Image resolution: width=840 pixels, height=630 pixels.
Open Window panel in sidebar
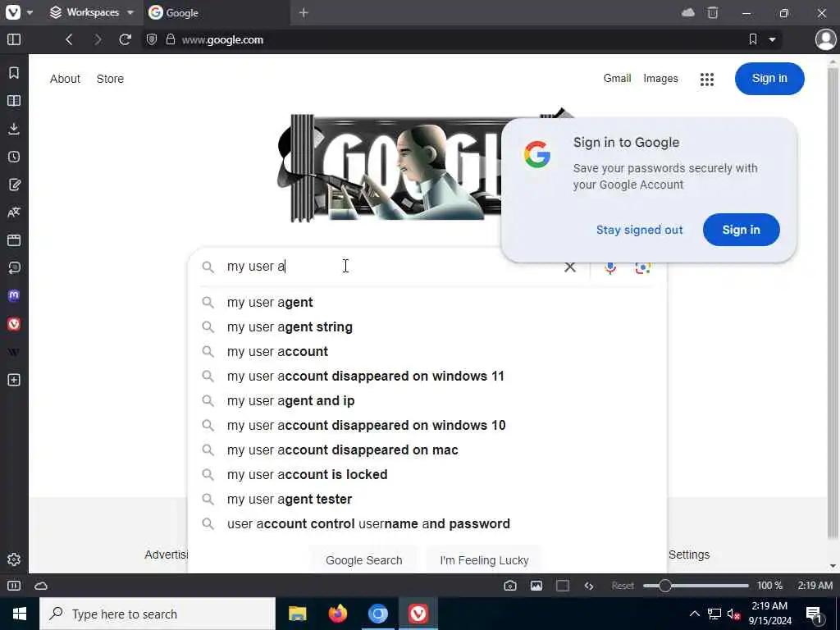[14, 240]
